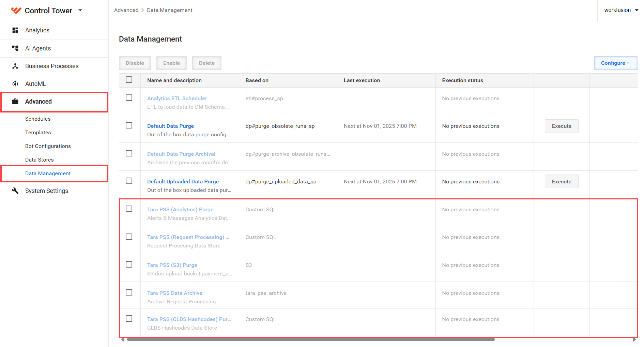Image resolution: width=644 pixels, height=347 pixels.
Task: Click the Enable button
Action: (171, 63)
